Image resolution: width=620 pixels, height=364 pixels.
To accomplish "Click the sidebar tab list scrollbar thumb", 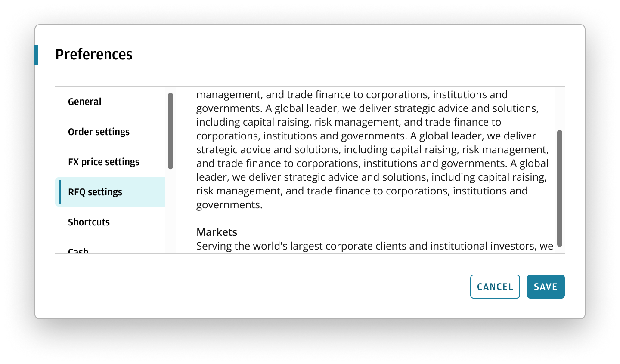I will click(170, 131).
